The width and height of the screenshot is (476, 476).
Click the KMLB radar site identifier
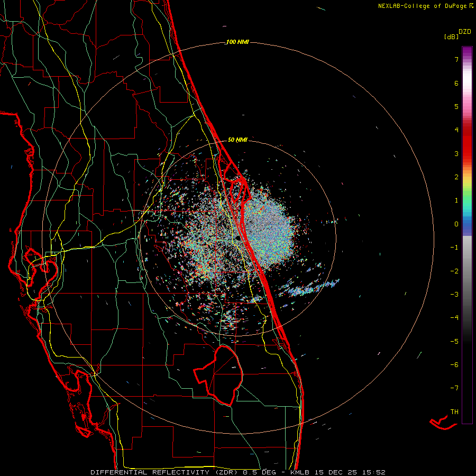click(300, 472)
